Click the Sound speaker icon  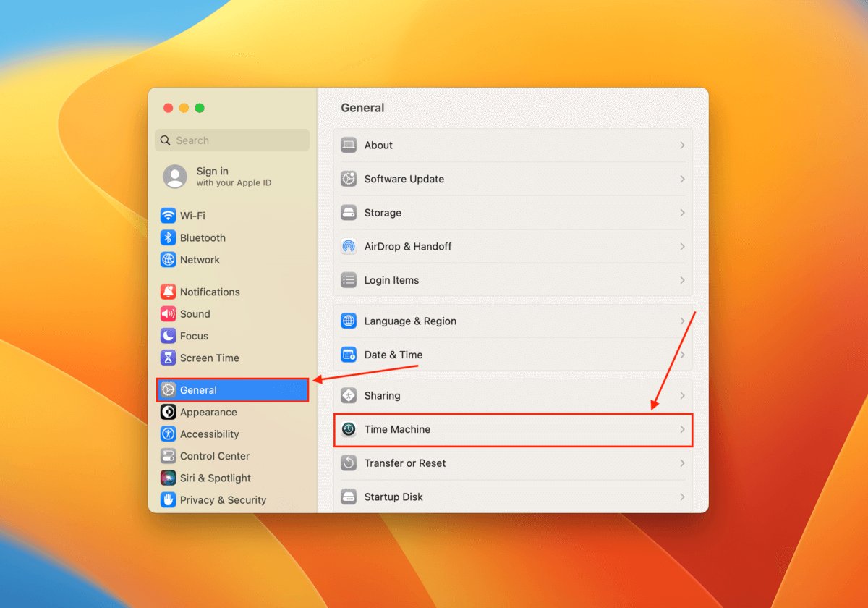[169, 314]
